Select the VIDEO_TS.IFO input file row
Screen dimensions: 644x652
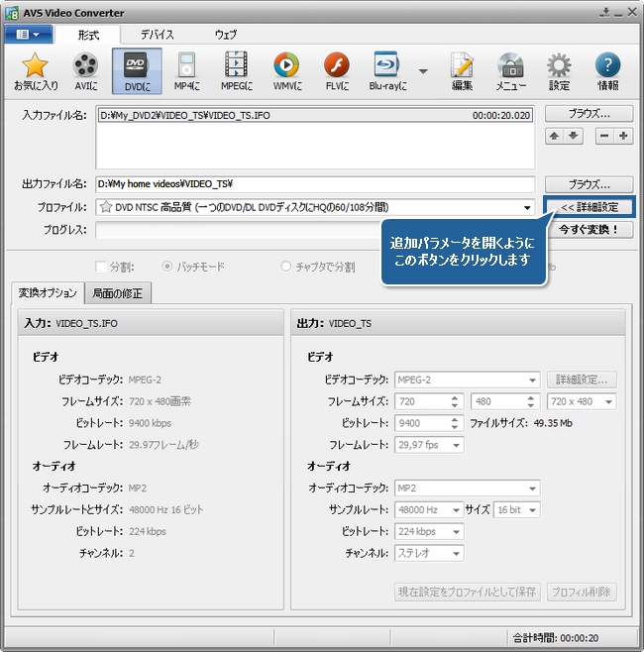click(x=315, y=115)
